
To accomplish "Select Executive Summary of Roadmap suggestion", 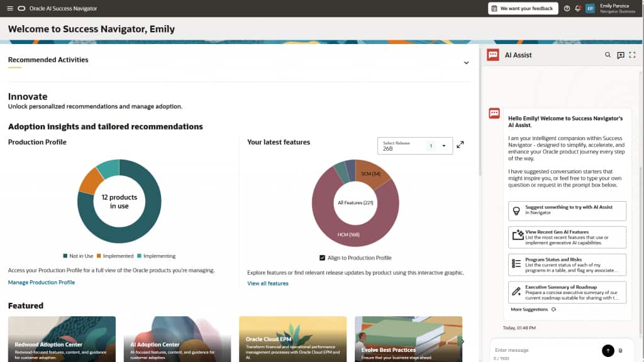I will [x=567, y=292].
